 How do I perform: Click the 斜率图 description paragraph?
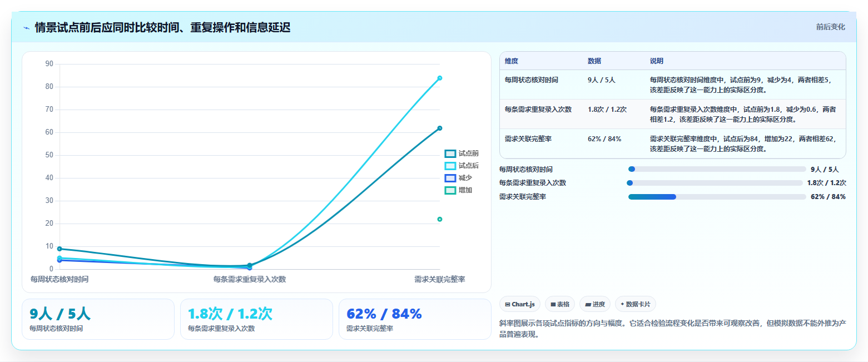click(673, 329)
